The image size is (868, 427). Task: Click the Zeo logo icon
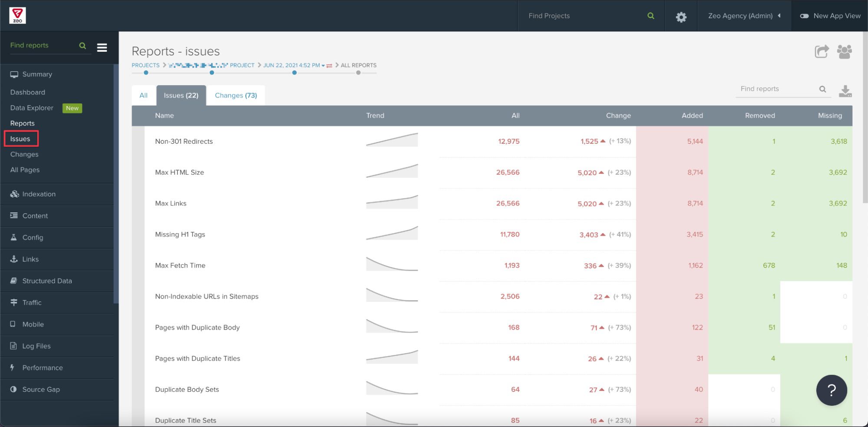click(x=17, y=15)
